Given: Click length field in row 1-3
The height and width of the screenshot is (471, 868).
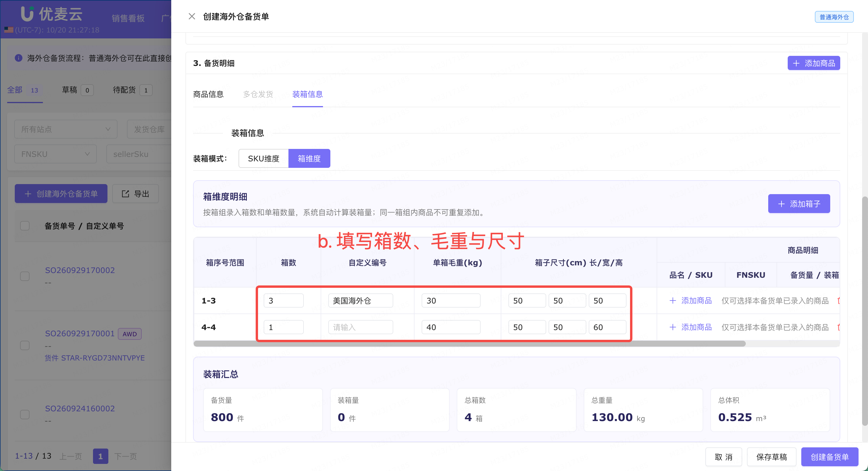Looking at the screenshot, I should point(527,301).
